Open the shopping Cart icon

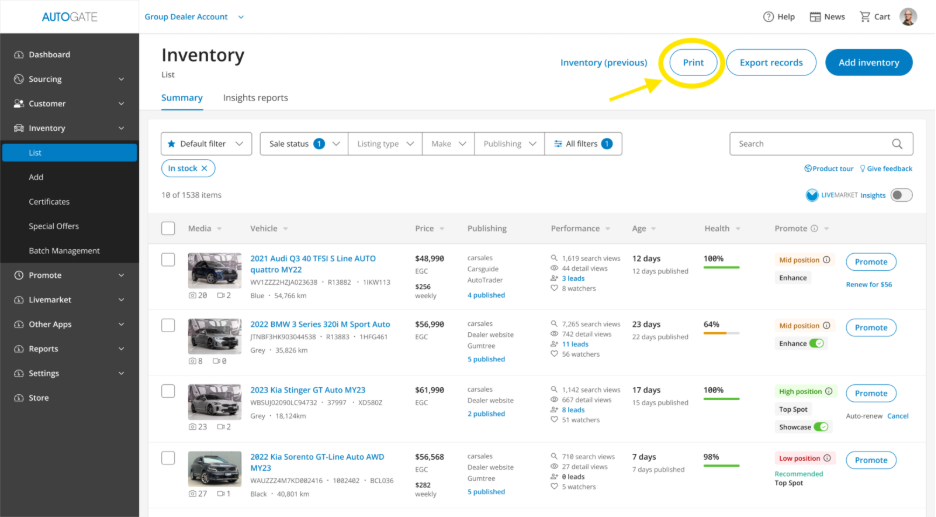[x=864, y=17]
